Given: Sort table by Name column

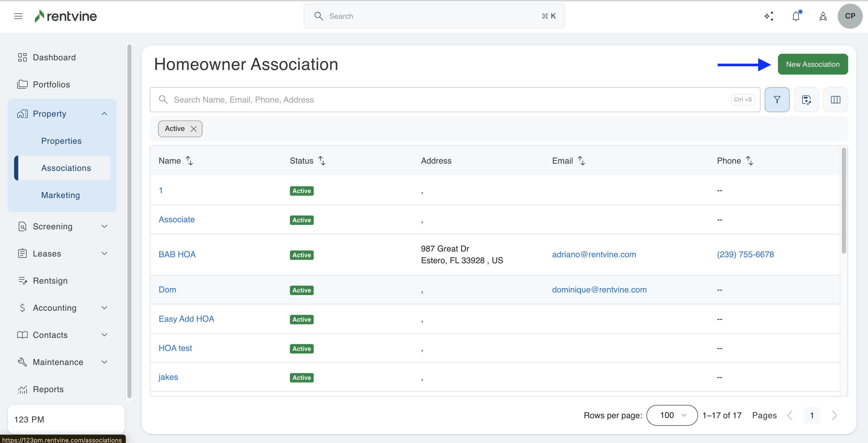Looking at the screenshot, I should click(x=189, y=161).
